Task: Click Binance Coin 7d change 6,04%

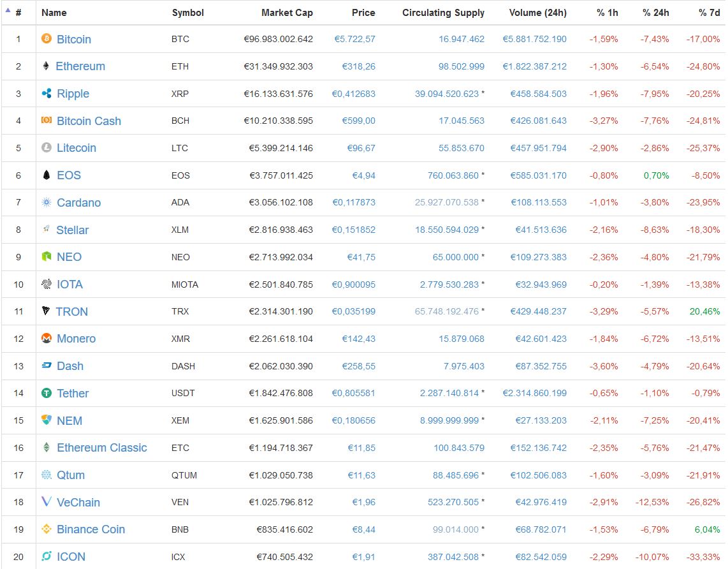Action: pos(707,529)
